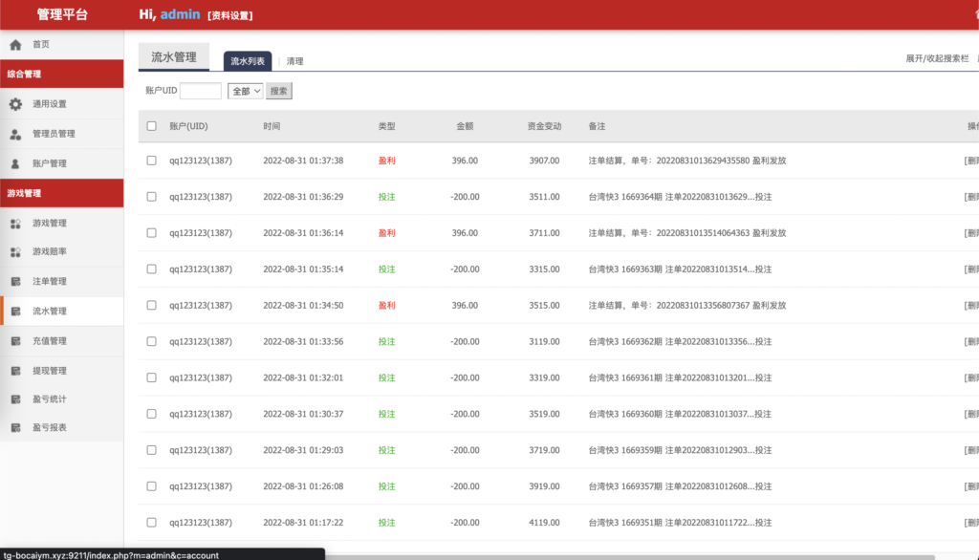The image size is (979, 560).
Task: Open 游戏管理 via its sidebar icon
Action: point(15,224)
